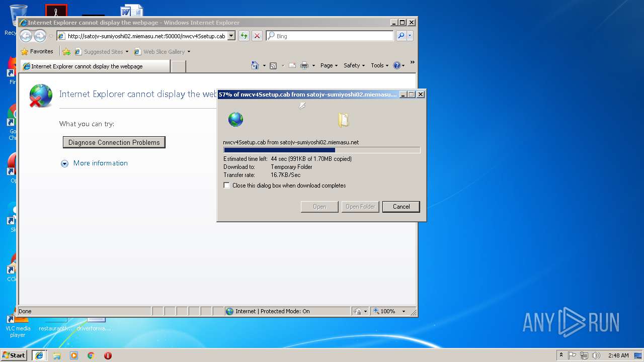Click the VLC media player desktop icon

coord(17,324)
